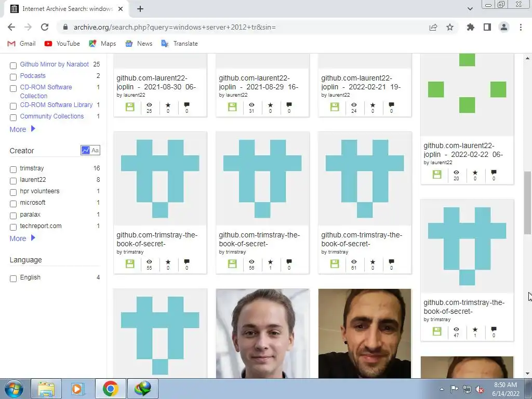This screenshot has width=532, height=399.
Task: Click software icon on joplin 2021-08-30 card
Action: pos(130,107)
